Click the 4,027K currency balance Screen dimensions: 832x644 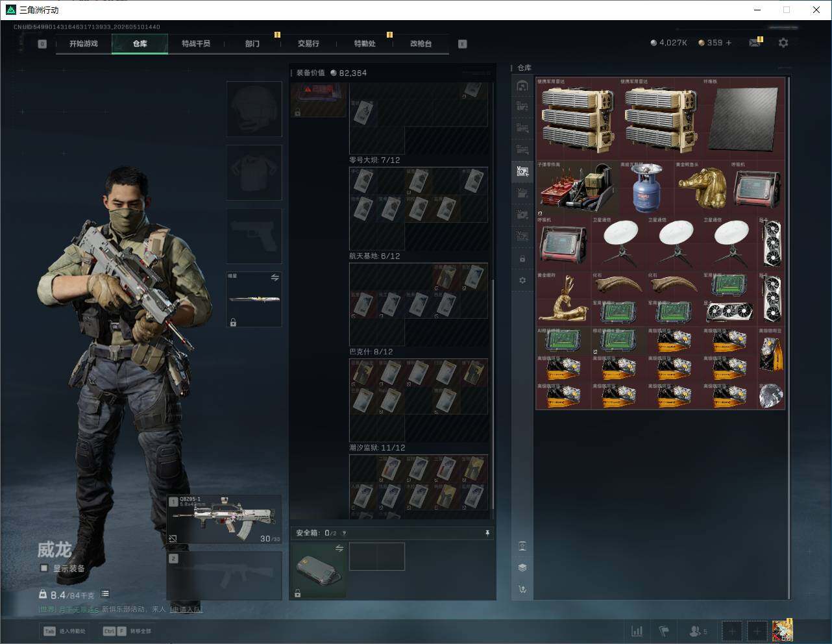tap(668, 43)
